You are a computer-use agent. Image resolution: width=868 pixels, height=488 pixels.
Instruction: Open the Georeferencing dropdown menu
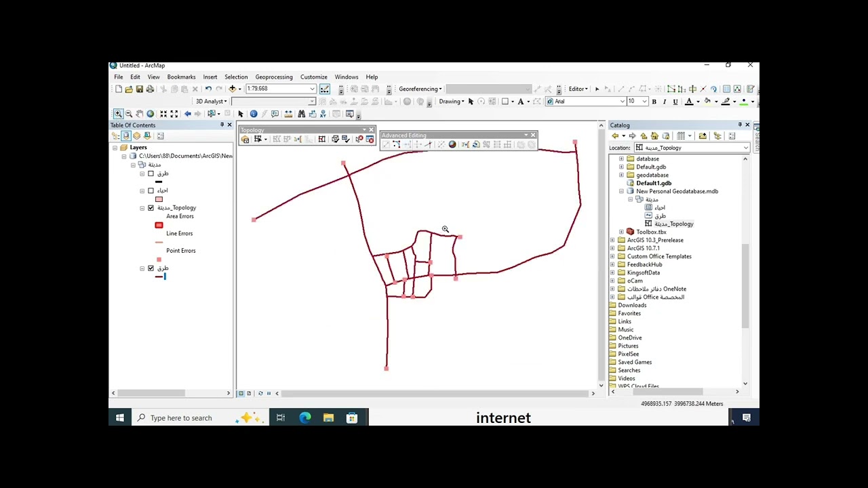[x=420, y=89]
